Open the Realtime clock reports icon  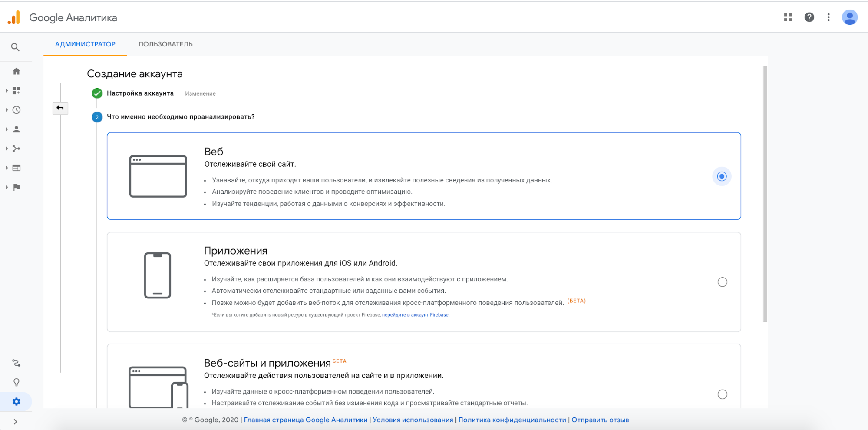click(x=17, y=110)
